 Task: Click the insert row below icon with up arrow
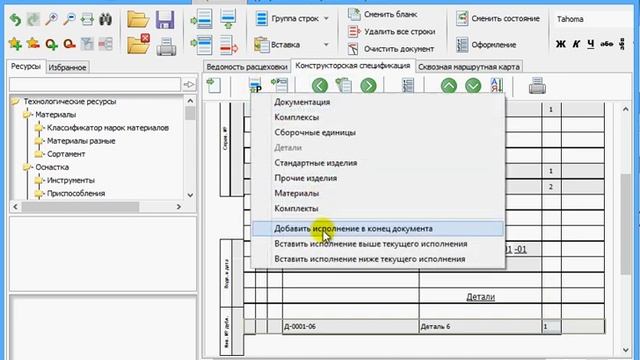(228, 19)
